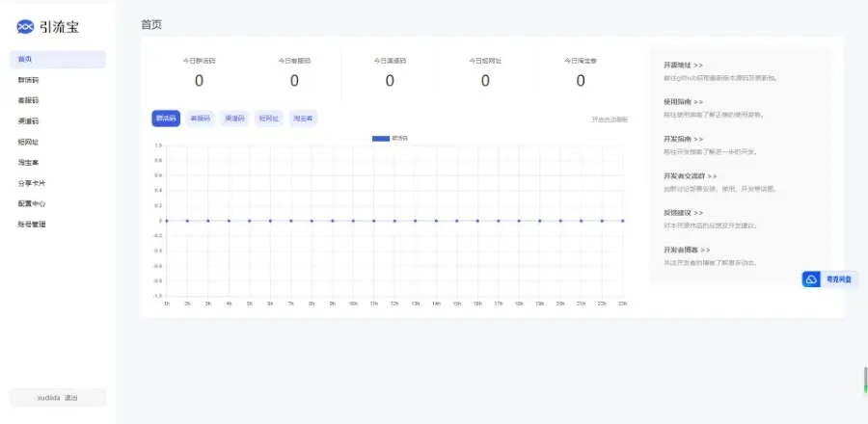Open the 开发者博客 >> link
Screen dimensions: 868x424
click(x=687, y=250)
